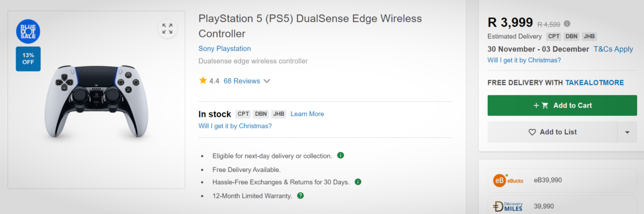The height and width of the screenshot is (214, 644).
Task: Click the Blue Dot Sale badge
Action: click(x=28, y=31)
